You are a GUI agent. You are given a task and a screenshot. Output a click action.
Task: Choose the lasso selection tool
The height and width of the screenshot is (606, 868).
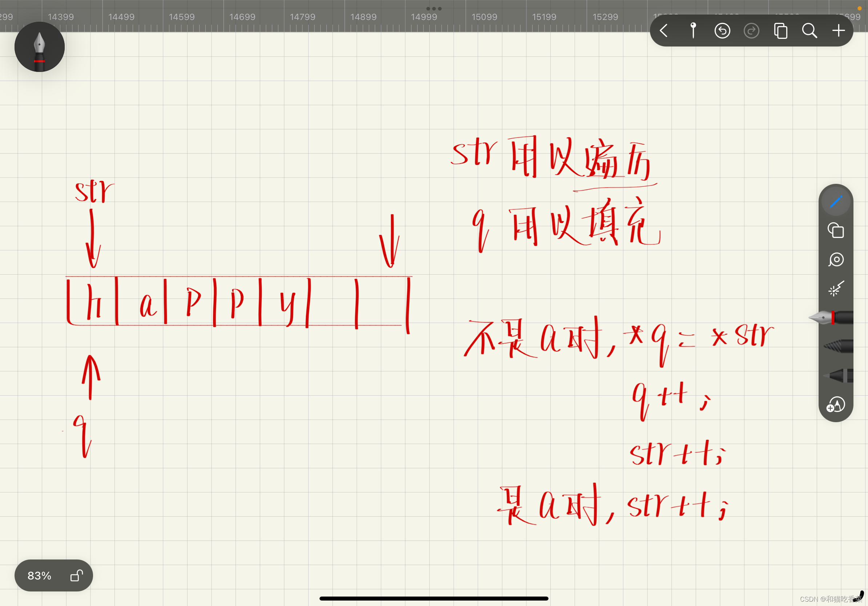(836, 260)
